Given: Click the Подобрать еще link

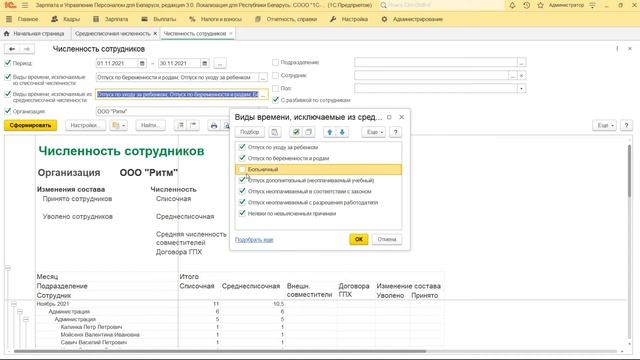Looking at the screenshot, I should click(x=254, y=240).
